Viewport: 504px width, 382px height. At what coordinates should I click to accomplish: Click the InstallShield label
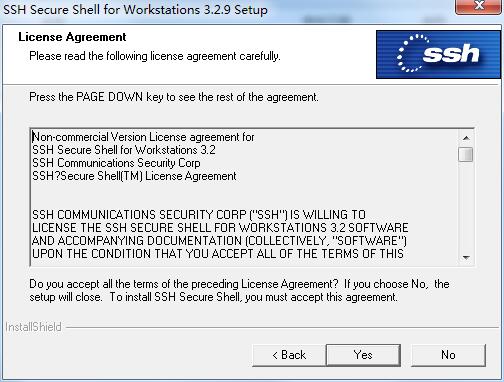pyautogui.click(x=33, y=327)
